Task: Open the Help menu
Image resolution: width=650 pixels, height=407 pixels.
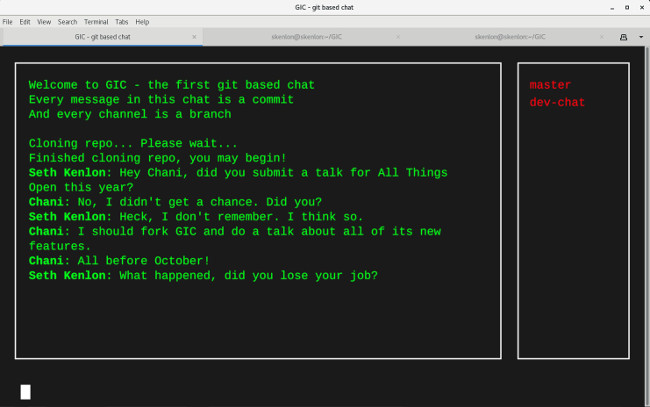Action: pyautogui.click(x=142, y=21)
